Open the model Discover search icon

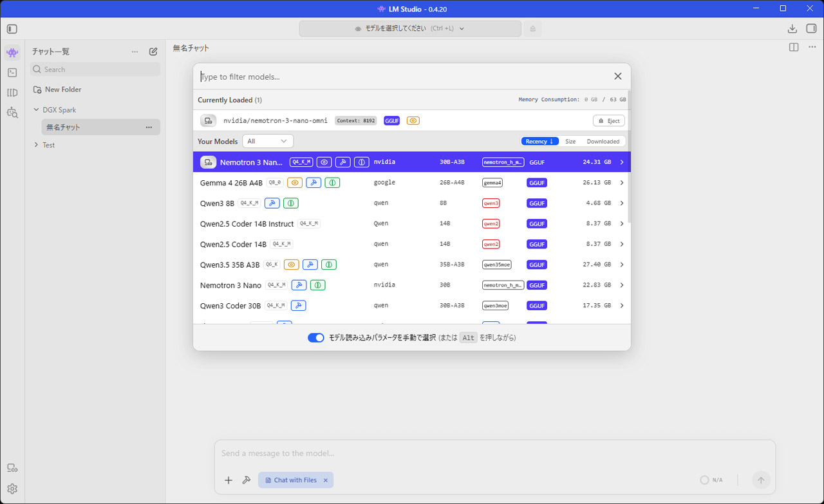(12, 113)
